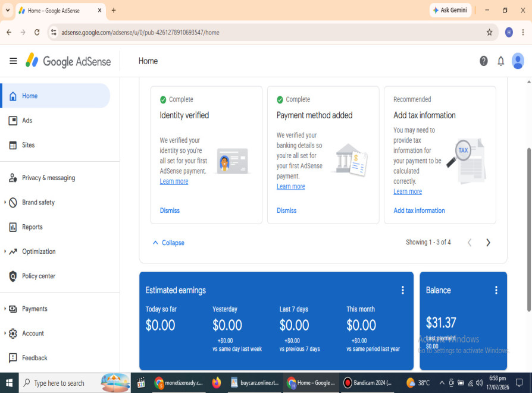532x393 pixels.
Task: Click the Google AdSense logo
Action: (x=68, y=61)
